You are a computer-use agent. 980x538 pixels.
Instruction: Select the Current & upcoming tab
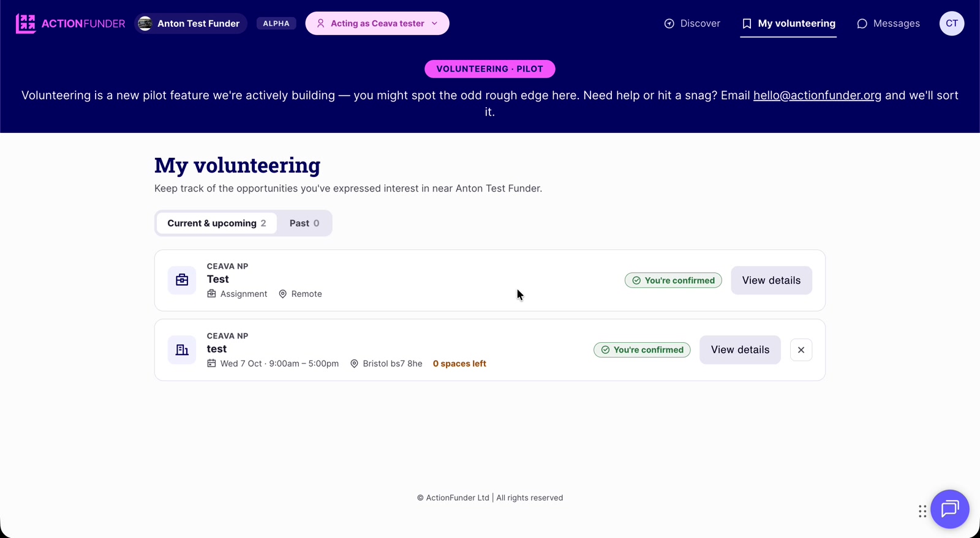pos(217,223)
